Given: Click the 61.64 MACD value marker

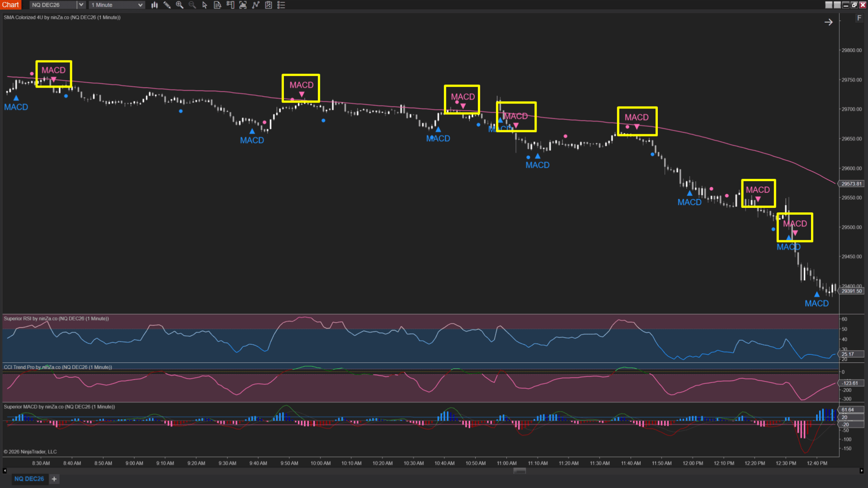Looking at the screenshot, I should point(851,410).
